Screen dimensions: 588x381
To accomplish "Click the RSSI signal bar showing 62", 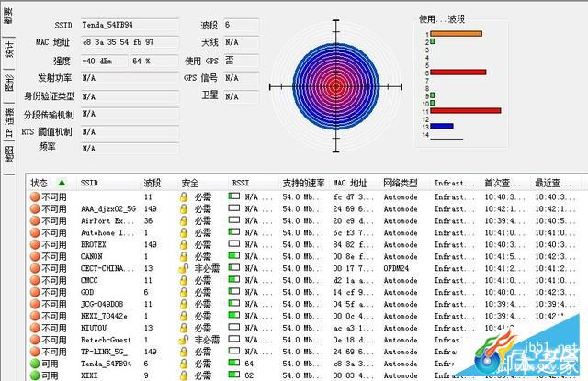I will pyautogui.click(x=234, y=375).
